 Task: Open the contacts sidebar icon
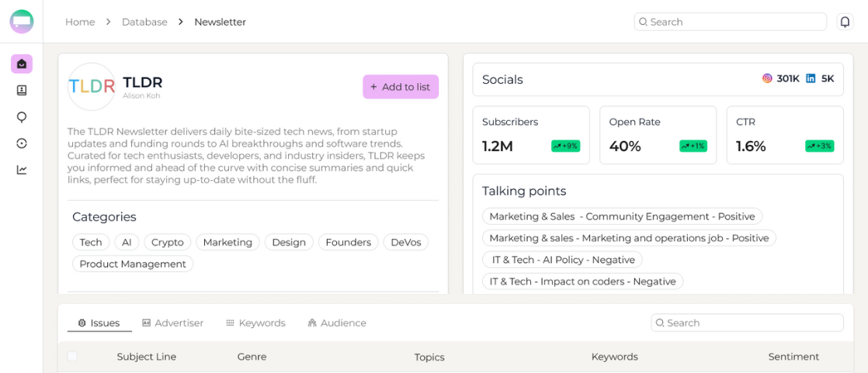click(22, 90)
